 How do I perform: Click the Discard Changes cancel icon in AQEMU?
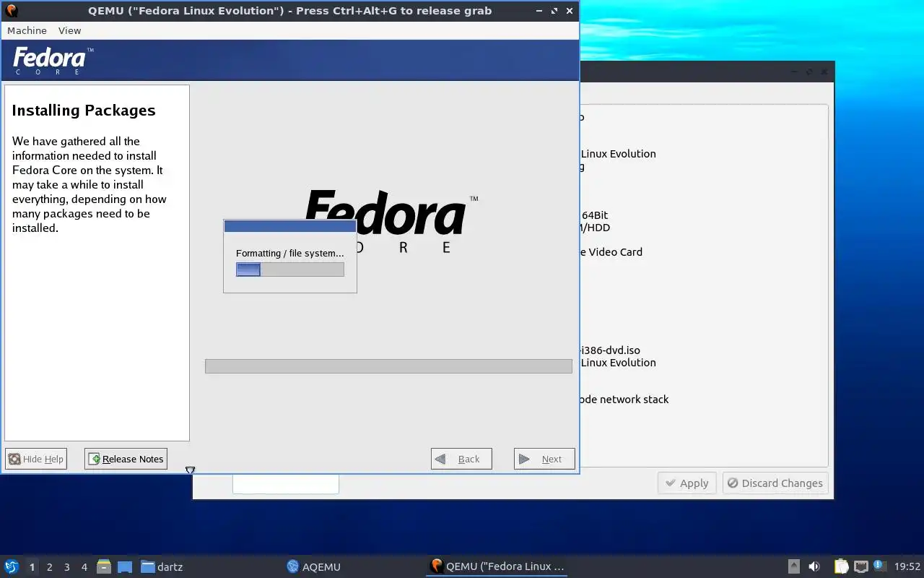tap(733, 483)
